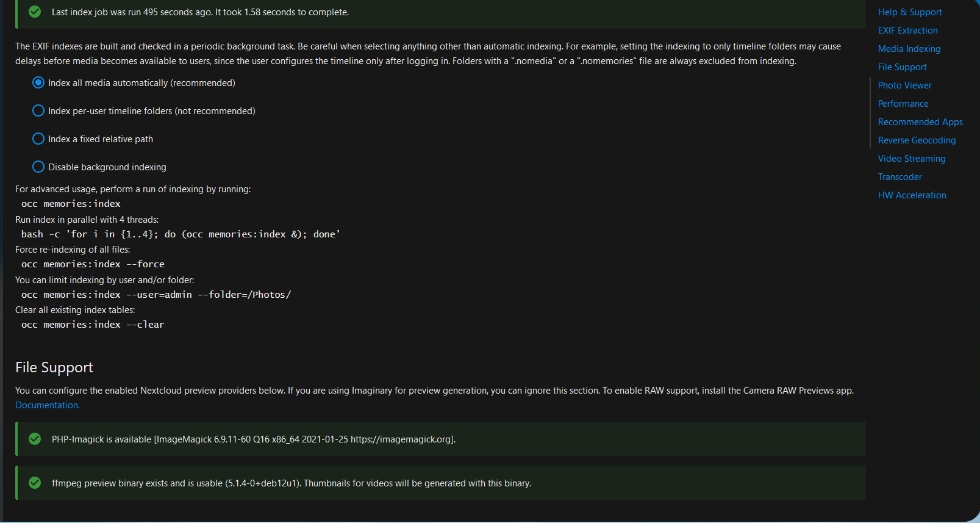The image size is (980, 523).
Task: Click the green checkmark beside last index job
Action: tap(35, 12)
